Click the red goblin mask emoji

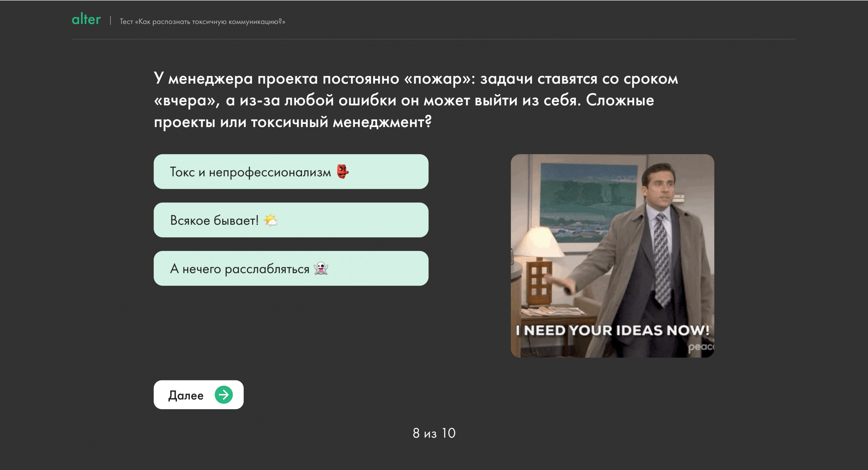[342, 171]
